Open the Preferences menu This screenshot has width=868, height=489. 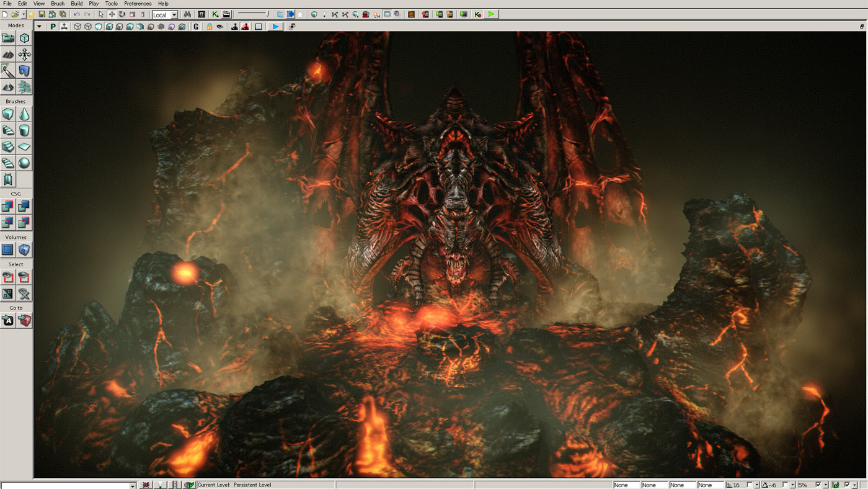tap(138, 4)
